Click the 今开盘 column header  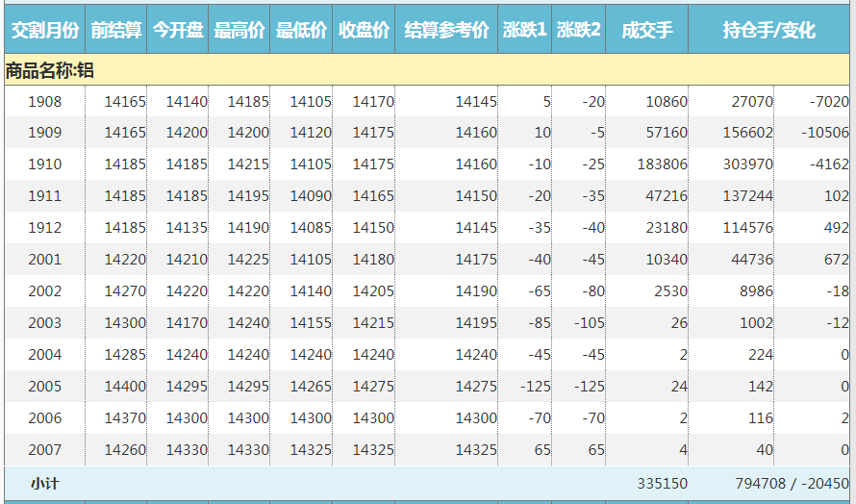tap(178, 30)
